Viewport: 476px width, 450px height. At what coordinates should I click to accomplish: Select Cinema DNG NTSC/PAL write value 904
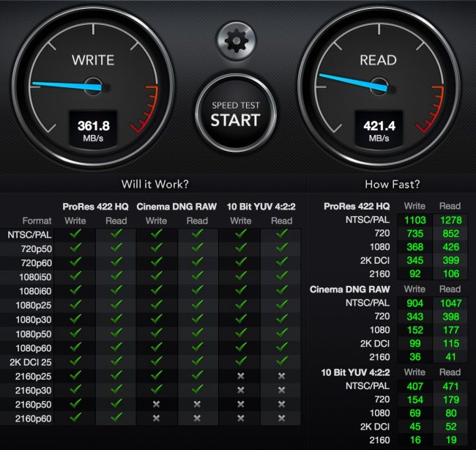point(415,303)
